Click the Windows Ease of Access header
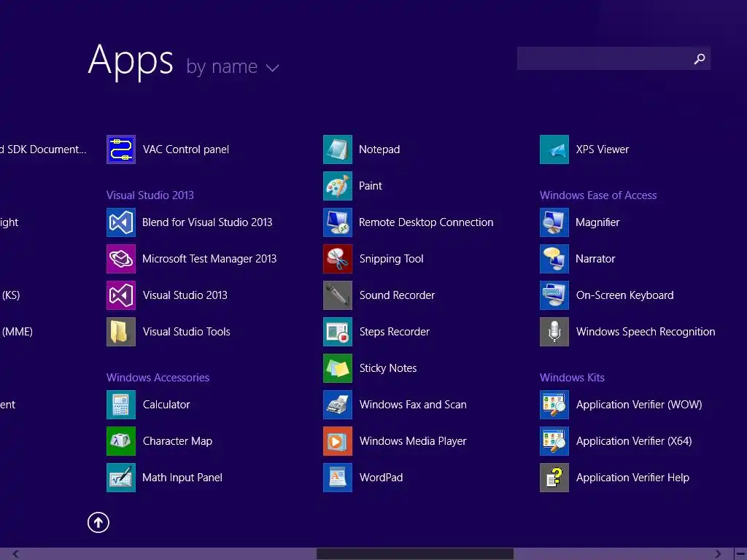This screenshot has width=747, height=560. click(x=598, y=195)
